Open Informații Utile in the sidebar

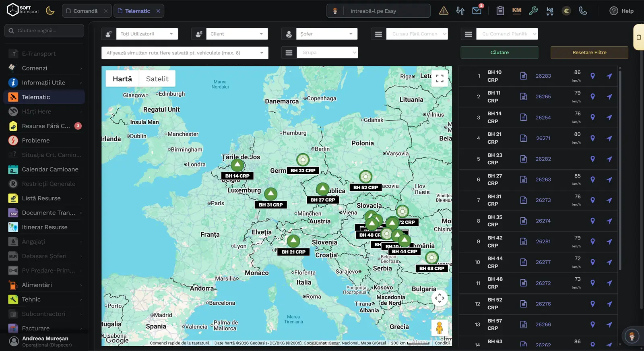(x=44, y=83)
